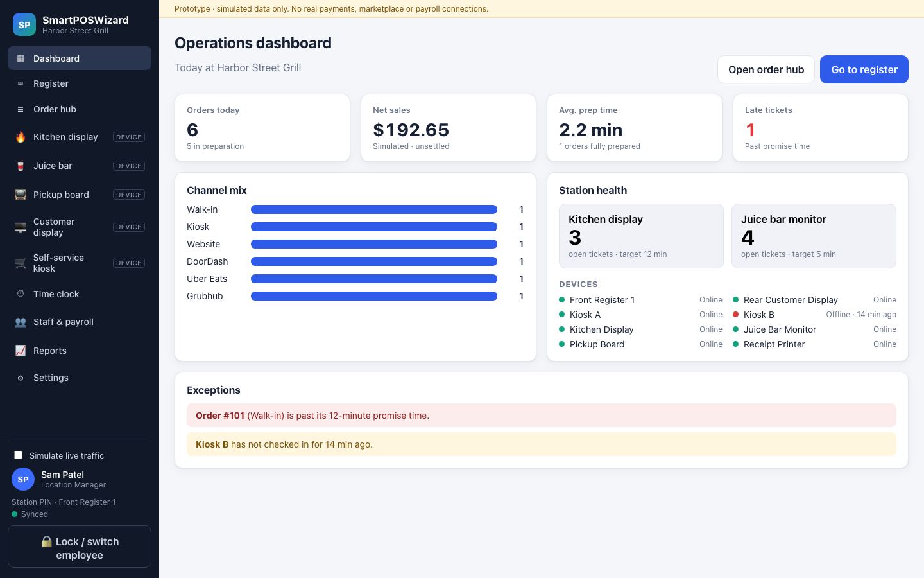Open the Dashboard menu item

click(x=80, y=58)
